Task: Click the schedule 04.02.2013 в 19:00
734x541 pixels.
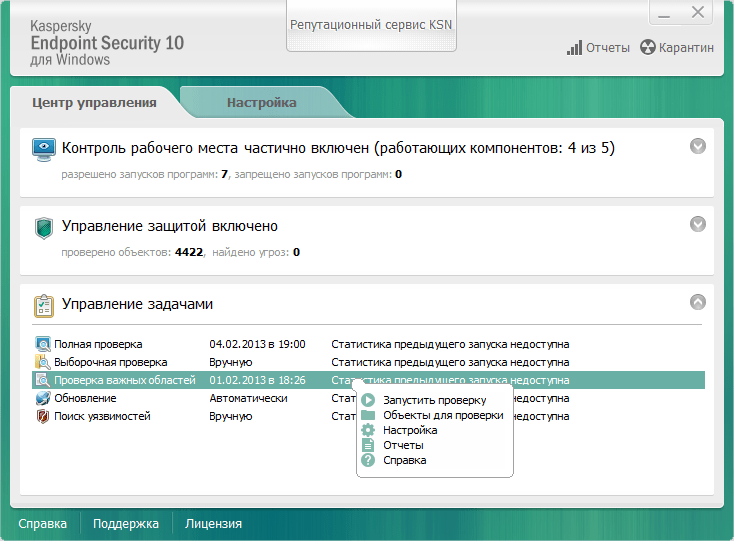Action: click(x=257, y=344)
